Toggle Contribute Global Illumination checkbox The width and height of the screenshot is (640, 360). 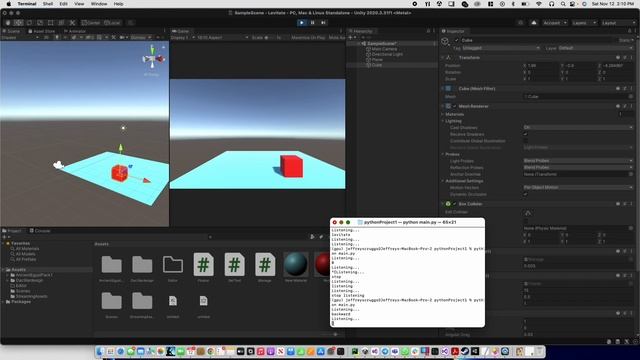tap(526, 141)
